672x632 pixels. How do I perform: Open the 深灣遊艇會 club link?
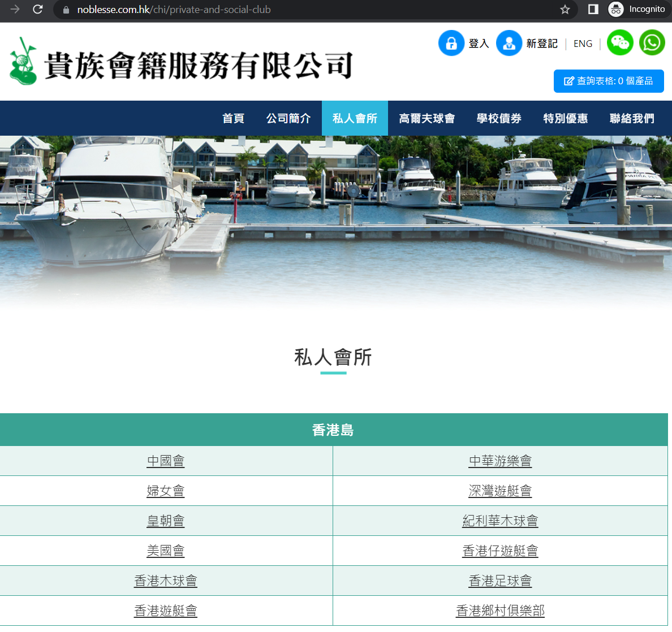(500, 491)
